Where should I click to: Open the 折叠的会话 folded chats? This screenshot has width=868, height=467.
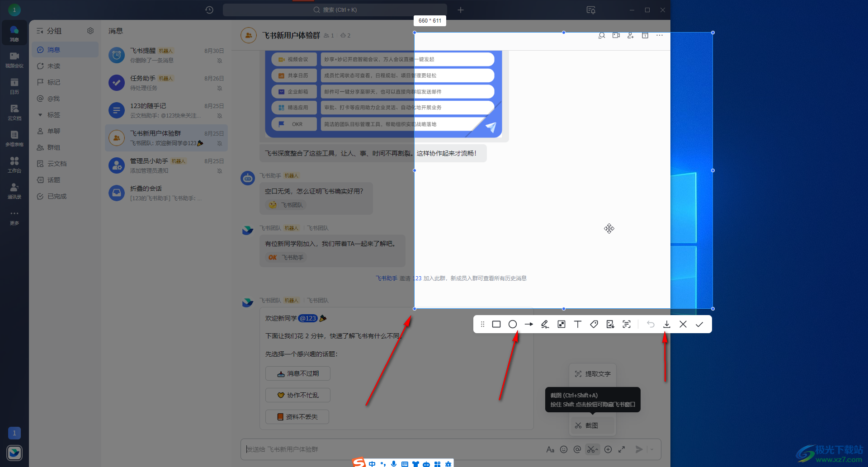click(x=166, y=193)
